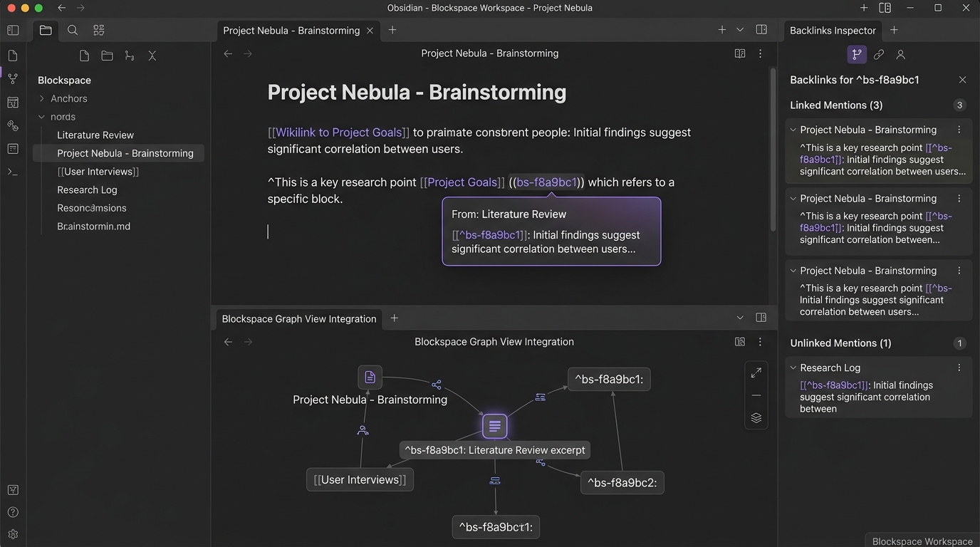The image size is (980, 547).
Task: Change sort order in file explorer
Action: [x=130, y=56]
